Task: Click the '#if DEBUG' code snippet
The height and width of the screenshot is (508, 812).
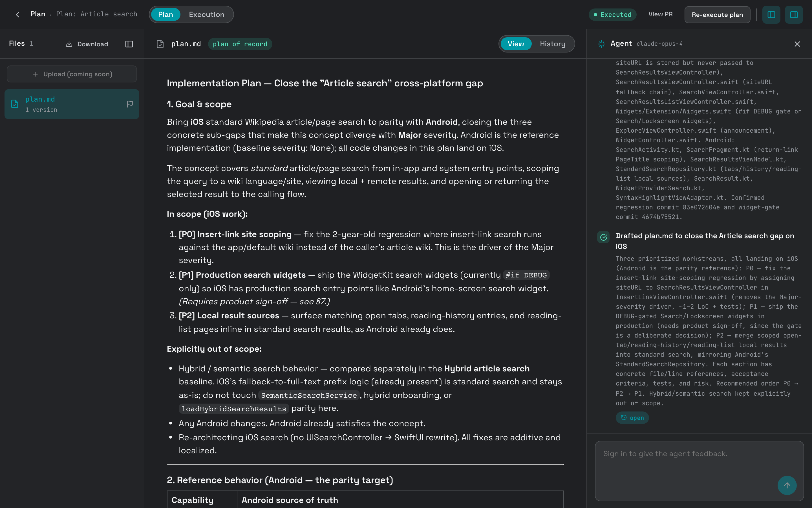Action: (x=526, y=275)
